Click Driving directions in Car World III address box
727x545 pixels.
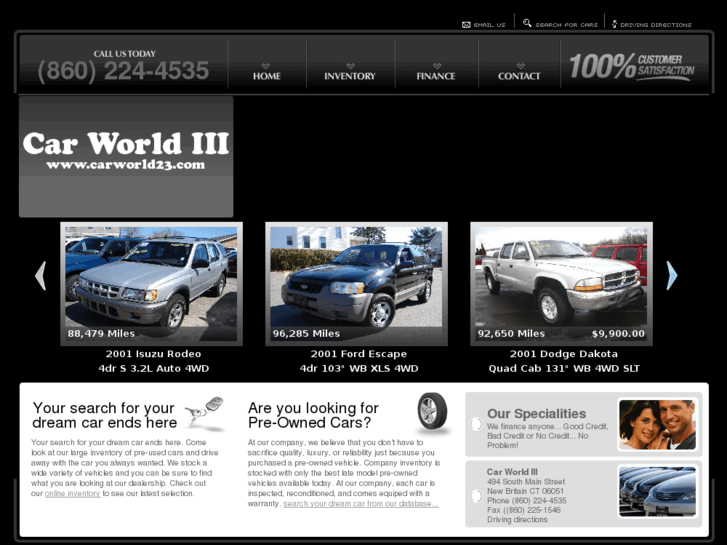517,519
